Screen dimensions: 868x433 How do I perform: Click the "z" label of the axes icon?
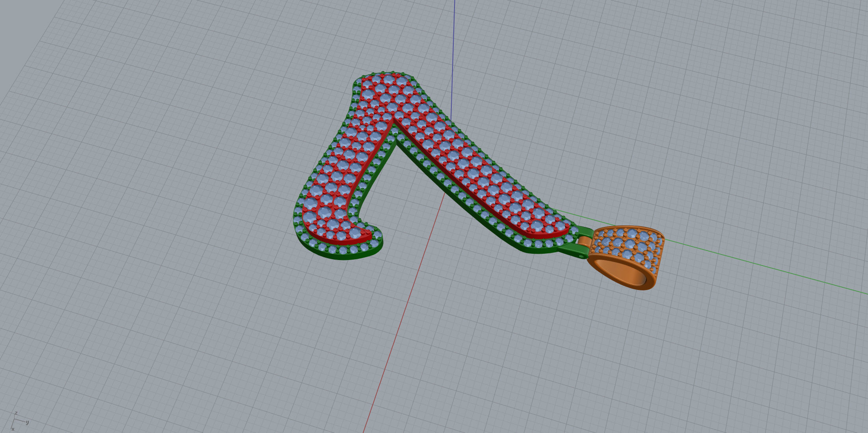pyautogui.click(x=16, y=413)
